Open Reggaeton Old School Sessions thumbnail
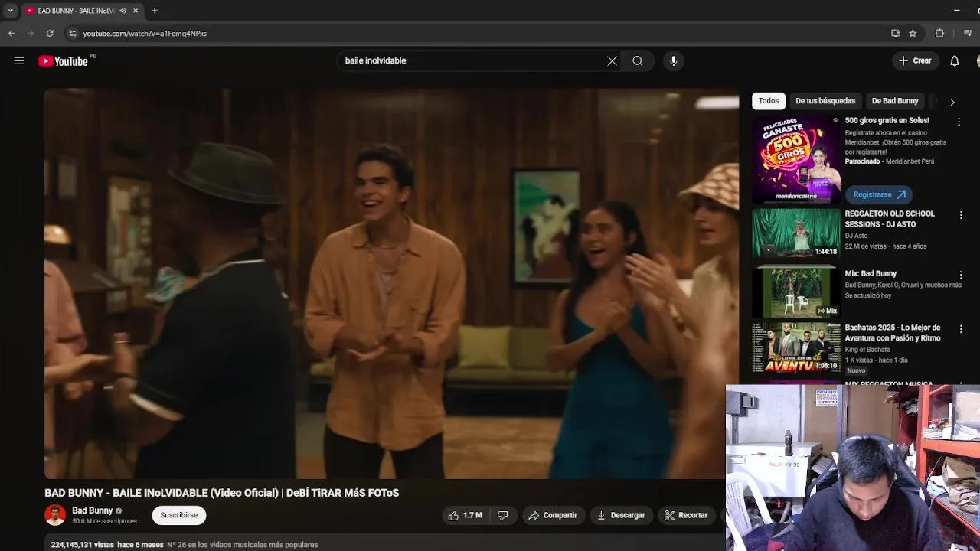 click(796, 233)
